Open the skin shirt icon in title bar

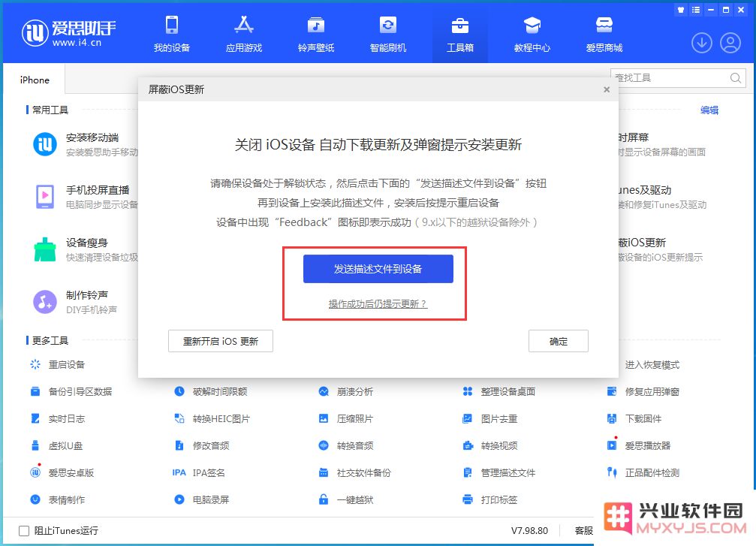[681, 10]
